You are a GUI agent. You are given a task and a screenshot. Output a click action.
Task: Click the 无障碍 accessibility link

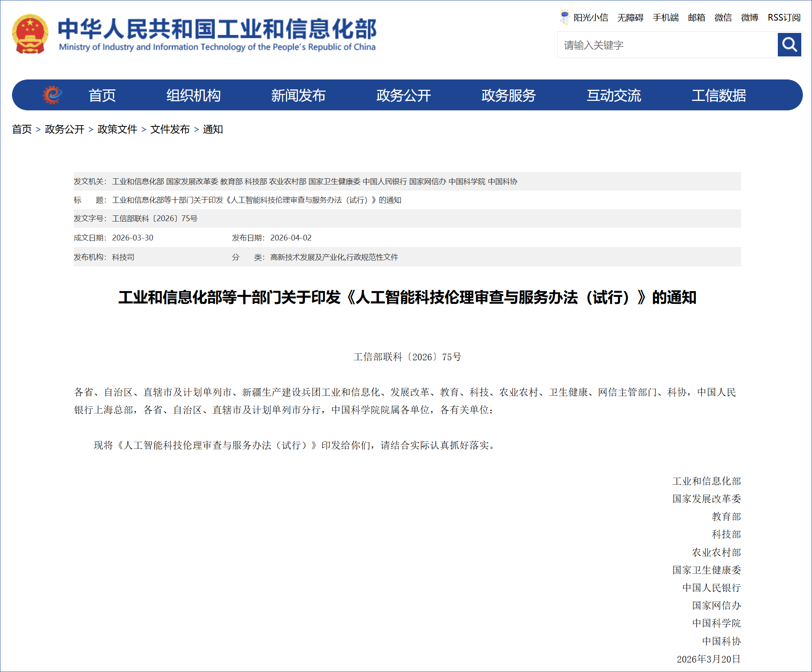[630, 18]
